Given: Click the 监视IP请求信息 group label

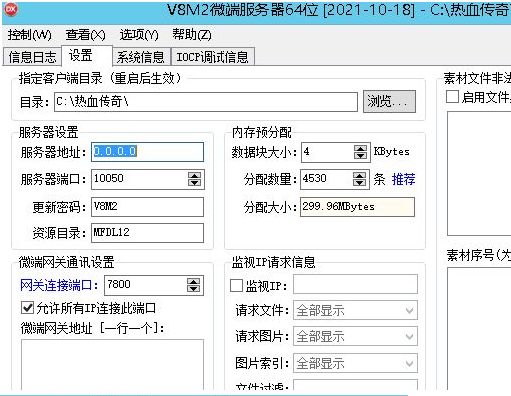Looking at the screenshot, I should point(273,262).
